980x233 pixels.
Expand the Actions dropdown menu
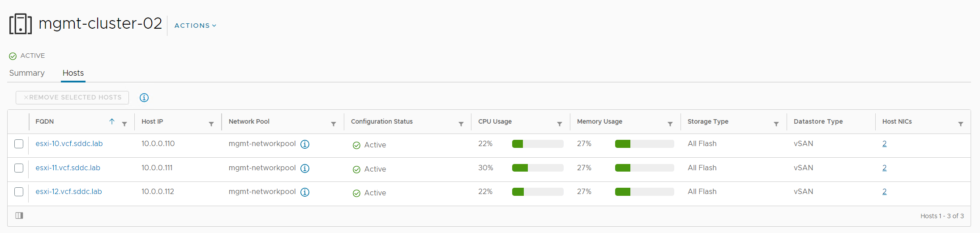click(195, 26)
